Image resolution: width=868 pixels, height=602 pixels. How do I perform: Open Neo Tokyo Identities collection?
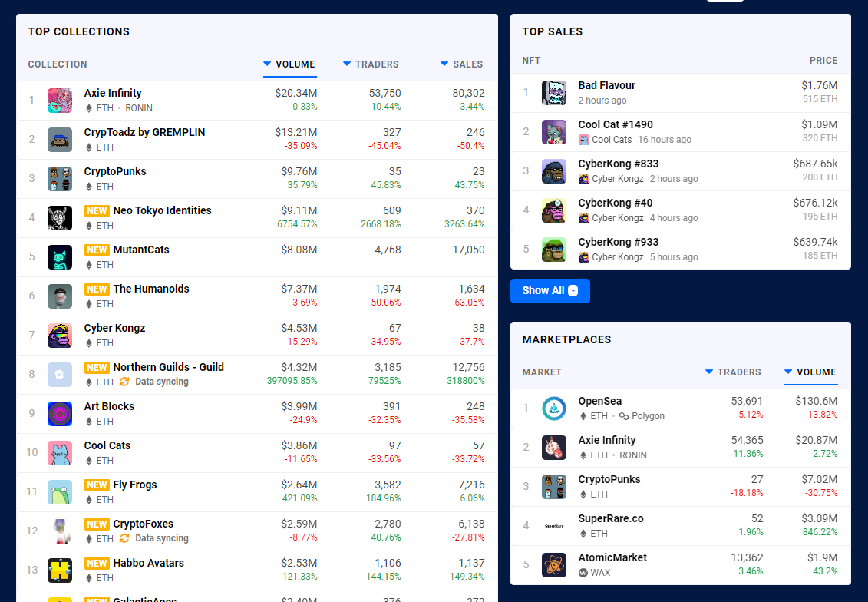coord(162,210)
